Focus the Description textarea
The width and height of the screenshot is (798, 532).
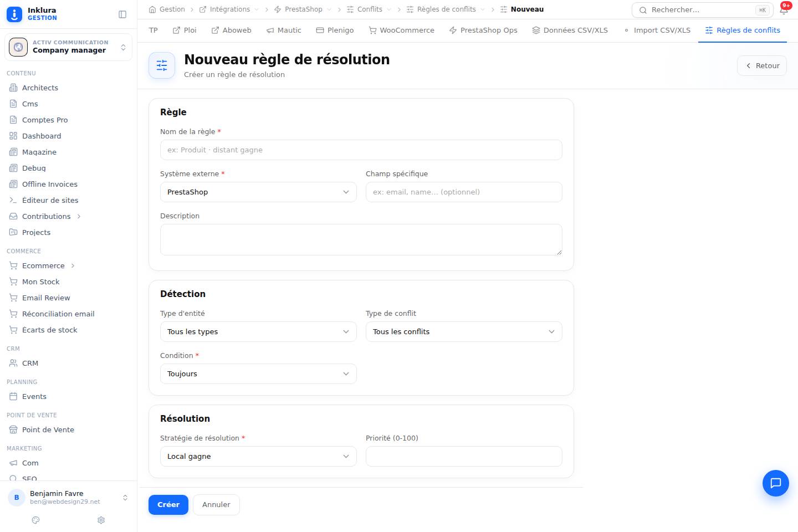[361, 239]
